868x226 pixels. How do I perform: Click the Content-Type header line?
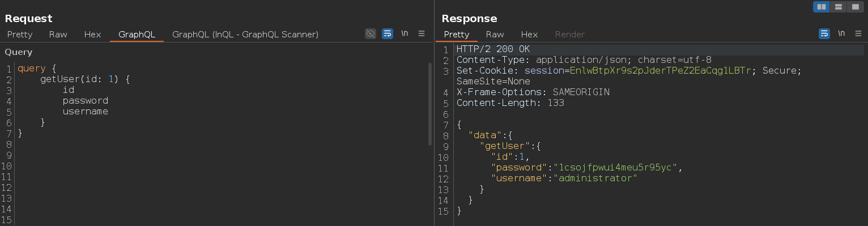[x=584, y=60]
